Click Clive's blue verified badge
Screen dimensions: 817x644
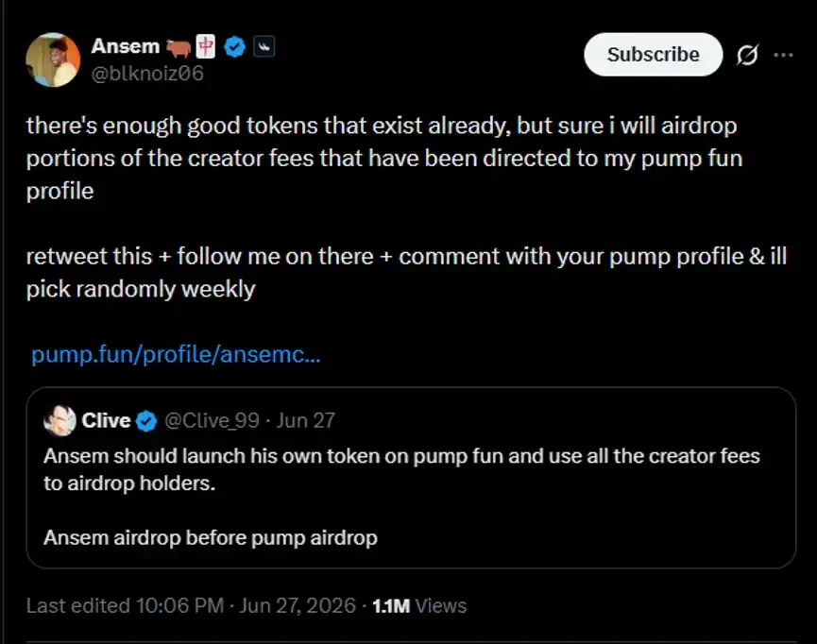point(146,421)
